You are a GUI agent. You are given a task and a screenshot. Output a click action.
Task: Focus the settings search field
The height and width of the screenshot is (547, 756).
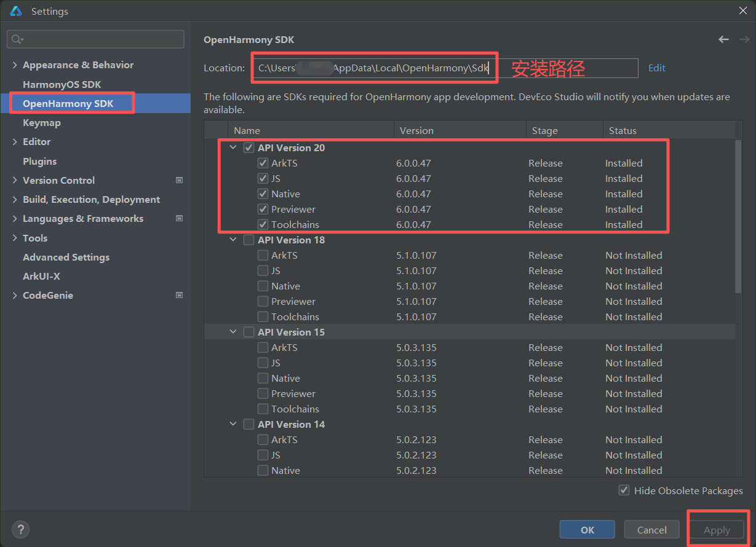tap(95, 39)
